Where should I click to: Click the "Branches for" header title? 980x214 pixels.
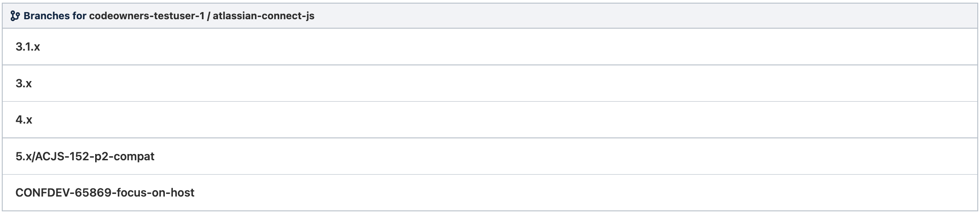(55, 16)
